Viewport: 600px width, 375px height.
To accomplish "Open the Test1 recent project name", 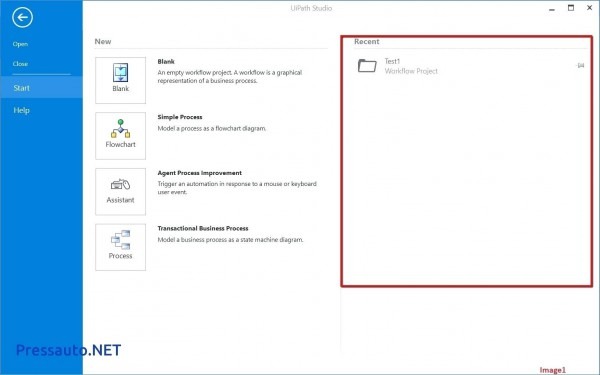I will click(x=392, y=61).
